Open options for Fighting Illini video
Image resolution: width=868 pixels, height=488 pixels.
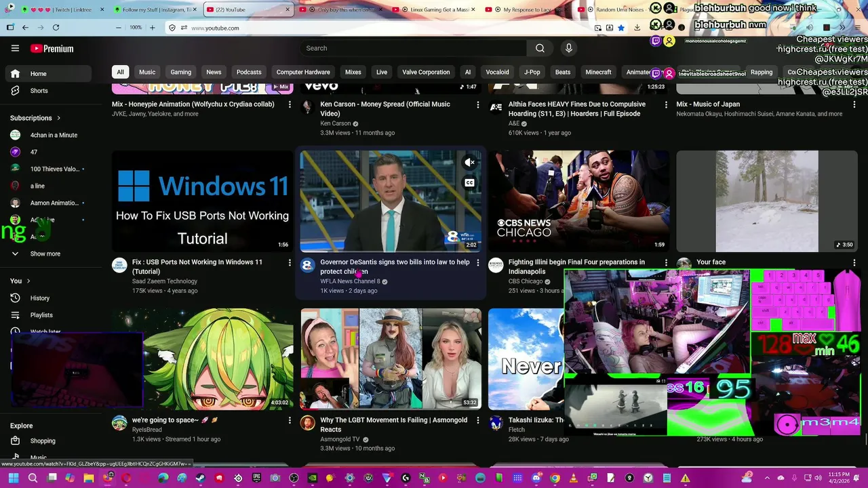pyautogui.click(x=666, y=262)
